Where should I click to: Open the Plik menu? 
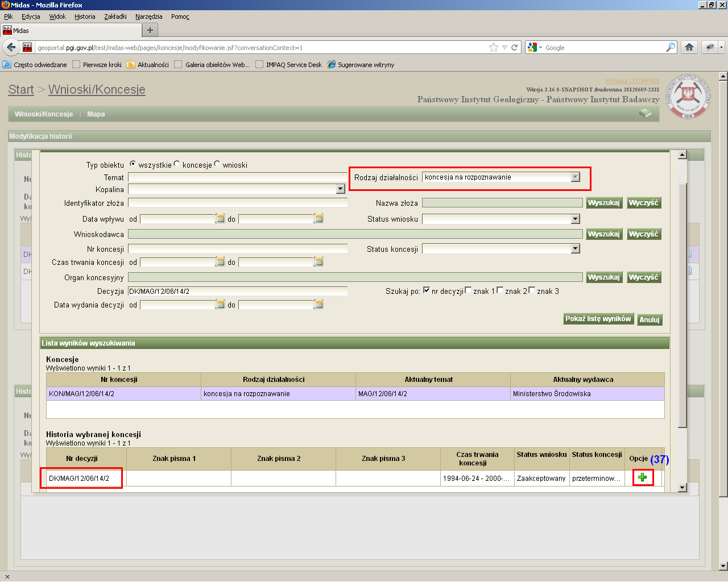9,16
